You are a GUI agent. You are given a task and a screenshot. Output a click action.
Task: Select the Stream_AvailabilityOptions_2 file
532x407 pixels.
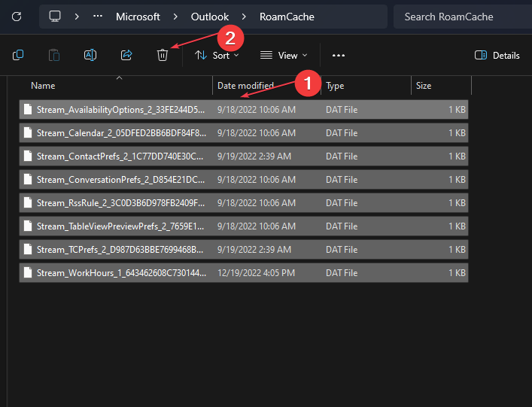pyautogui.click(x=244, y=110)
